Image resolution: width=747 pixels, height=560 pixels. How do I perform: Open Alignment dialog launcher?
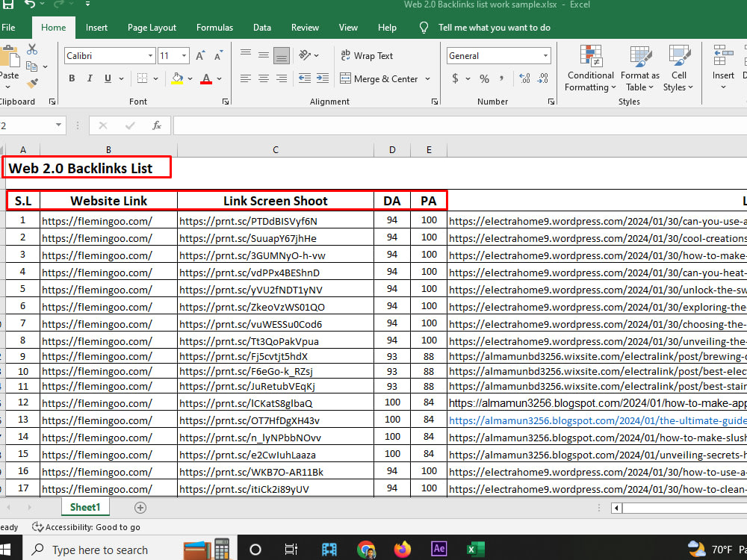tap(435, 102)
